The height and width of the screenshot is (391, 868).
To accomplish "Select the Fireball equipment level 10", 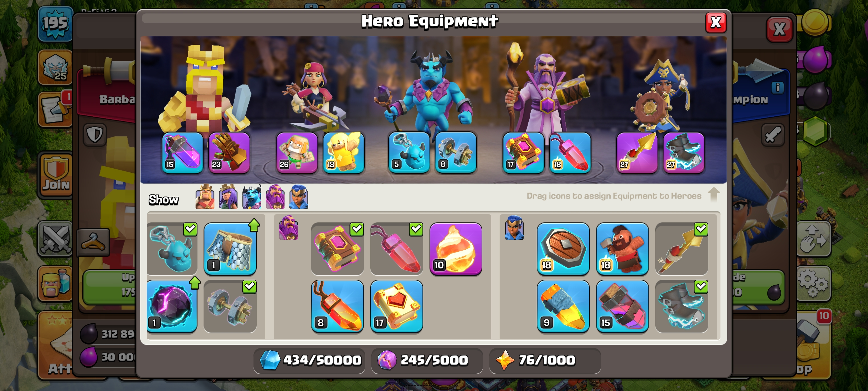I will click(455, 248).
